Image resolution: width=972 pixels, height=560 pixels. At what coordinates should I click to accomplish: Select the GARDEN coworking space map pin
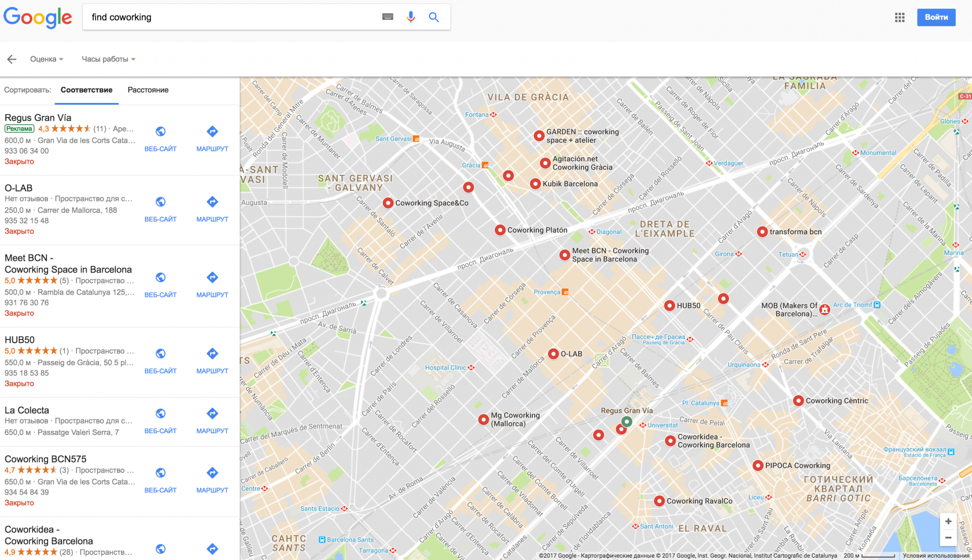pos(539,136)
